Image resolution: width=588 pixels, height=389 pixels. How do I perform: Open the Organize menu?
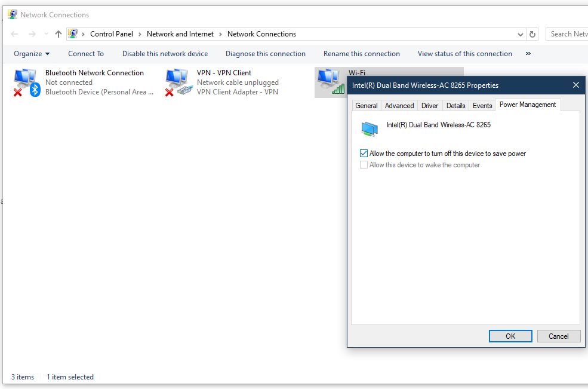(32, 54)
